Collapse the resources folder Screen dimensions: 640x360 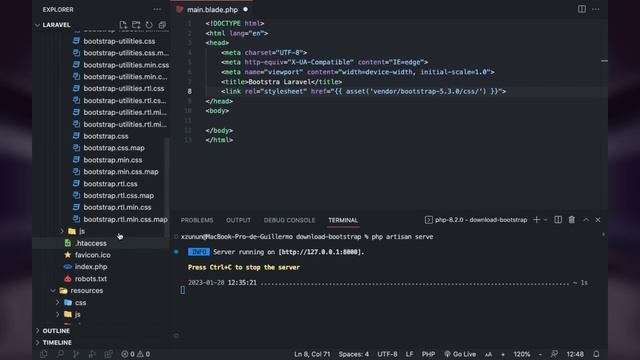click(53, 291)
